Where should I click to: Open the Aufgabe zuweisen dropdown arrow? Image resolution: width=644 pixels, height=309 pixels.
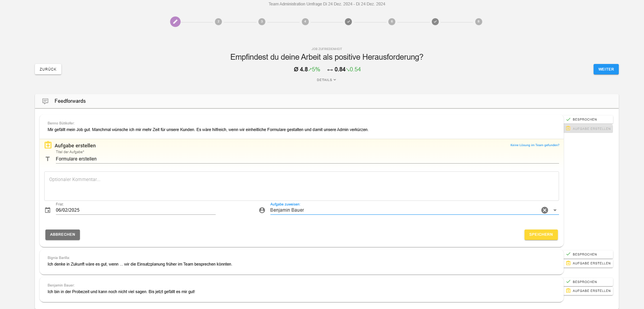pyautogui.click(x=555, y=210)
